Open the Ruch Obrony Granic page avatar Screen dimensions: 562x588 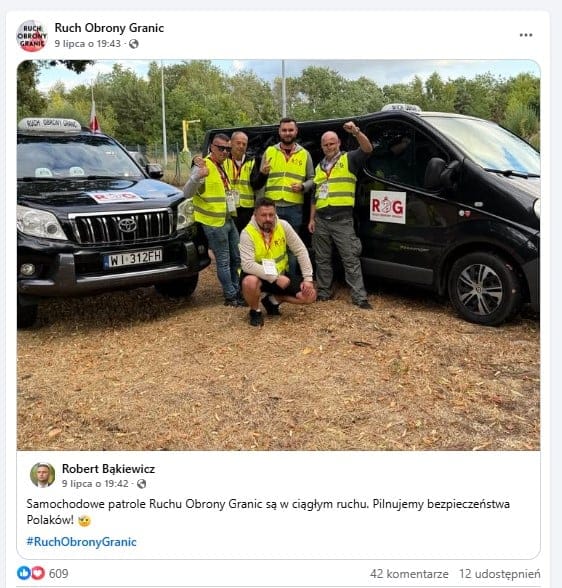(x=32, y=36)
